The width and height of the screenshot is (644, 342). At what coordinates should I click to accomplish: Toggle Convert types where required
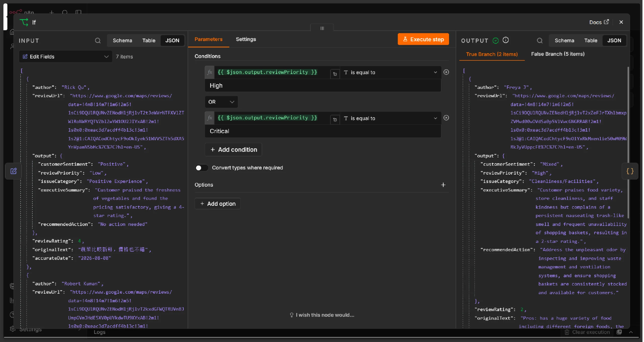coord(201,168)
